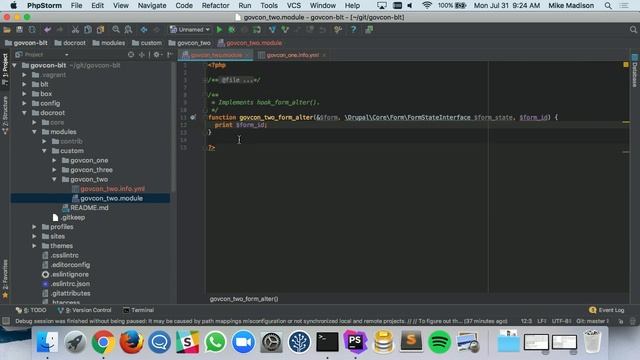The width and height of the screenshot is (640, 360).
Task: Click the Find magnifier toolbar icon
Action: point(116,30)
